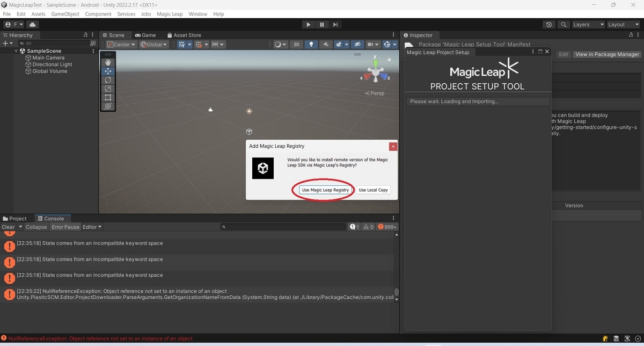Screen dimensions: 644x346
Task: Click the Pause button
Action: (322, 25)
